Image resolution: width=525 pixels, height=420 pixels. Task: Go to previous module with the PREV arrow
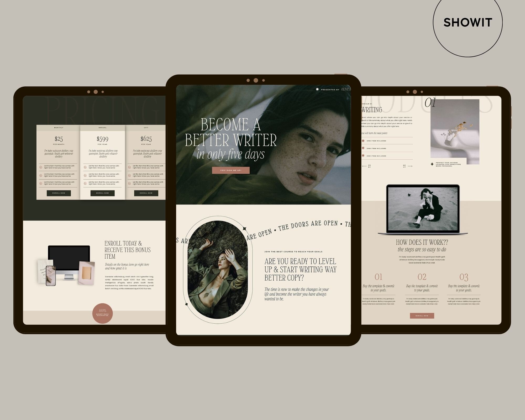pos(364,166)
